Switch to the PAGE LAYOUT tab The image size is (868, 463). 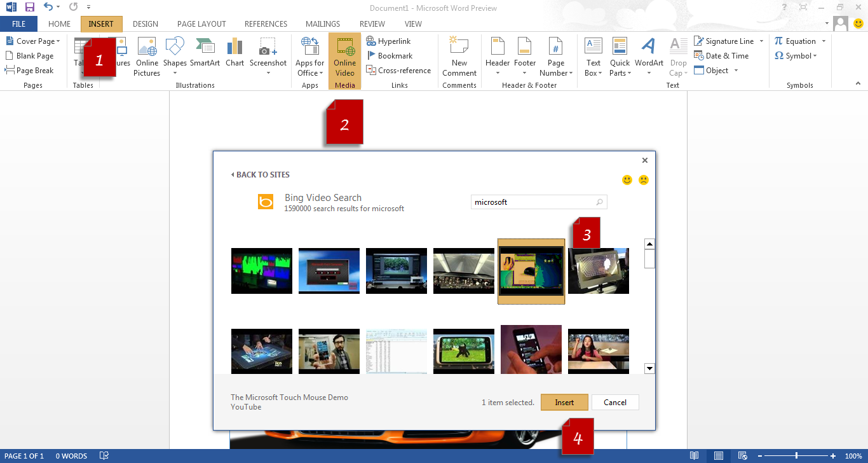pyautogui.click(x=201, y=24)
